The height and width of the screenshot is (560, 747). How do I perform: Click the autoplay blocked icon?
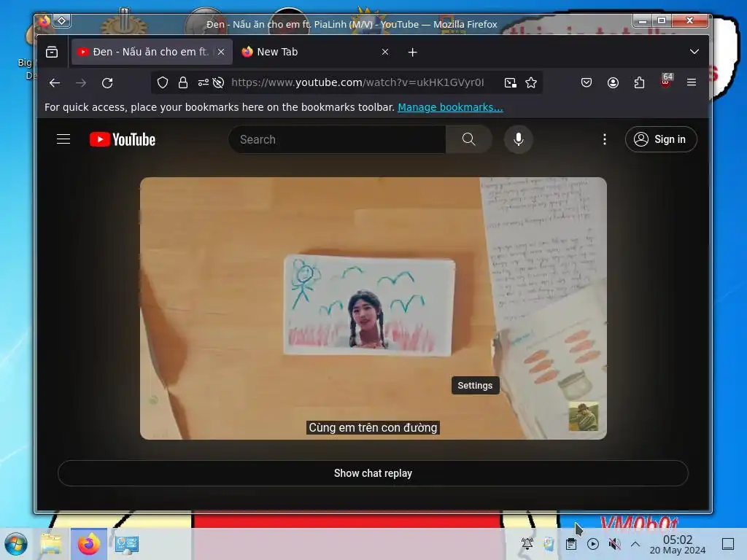tap(218, 83)
